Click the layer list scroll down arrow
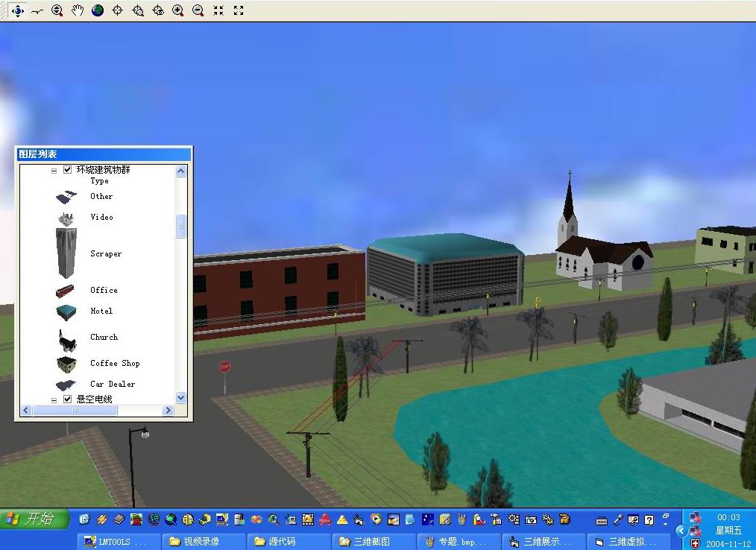 (181, 398)
